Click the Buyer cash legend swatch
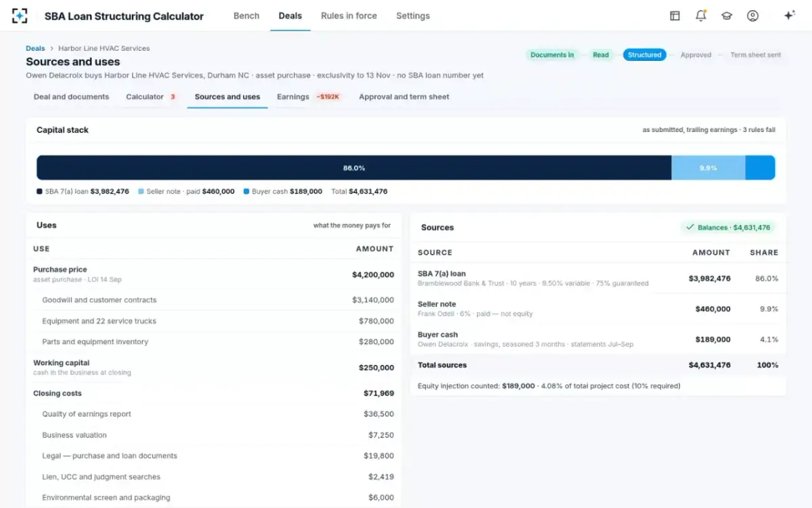812x508 pixels. coord(246,192)
